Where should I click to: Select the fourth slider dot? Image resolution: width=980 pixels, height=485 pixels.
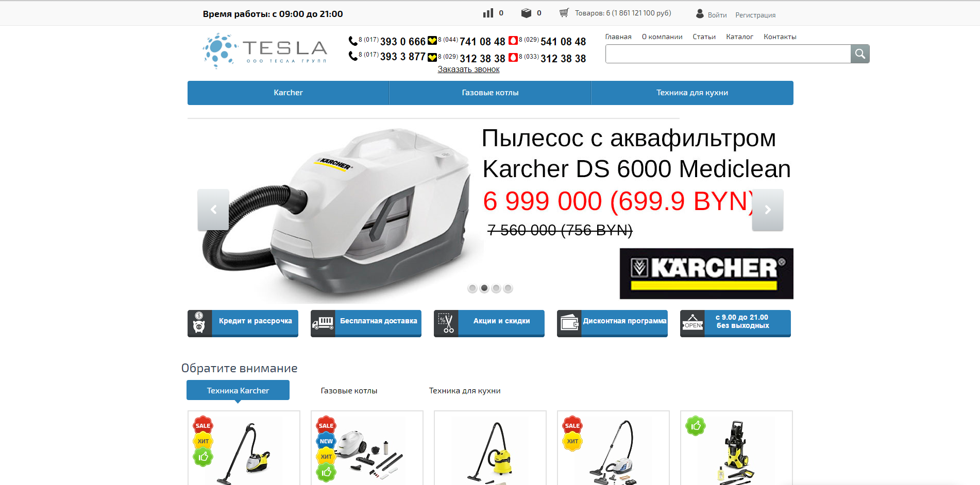[x=508, y=288]
